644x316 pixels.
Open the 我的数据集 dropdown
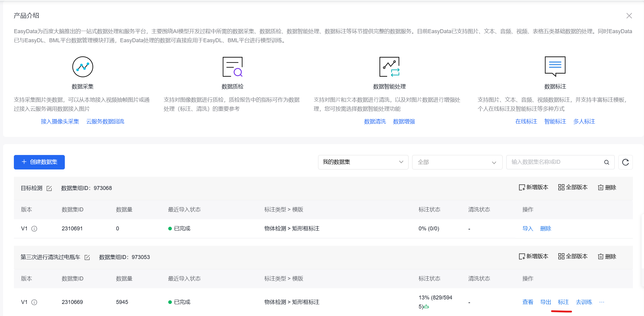click(363, 162)
